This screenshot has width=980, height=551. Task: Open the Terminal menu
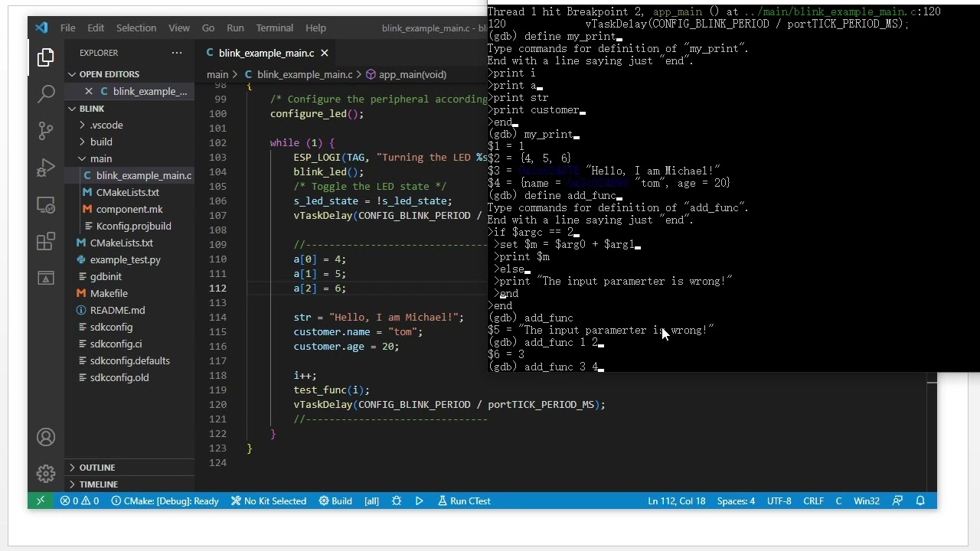(274, 28)
